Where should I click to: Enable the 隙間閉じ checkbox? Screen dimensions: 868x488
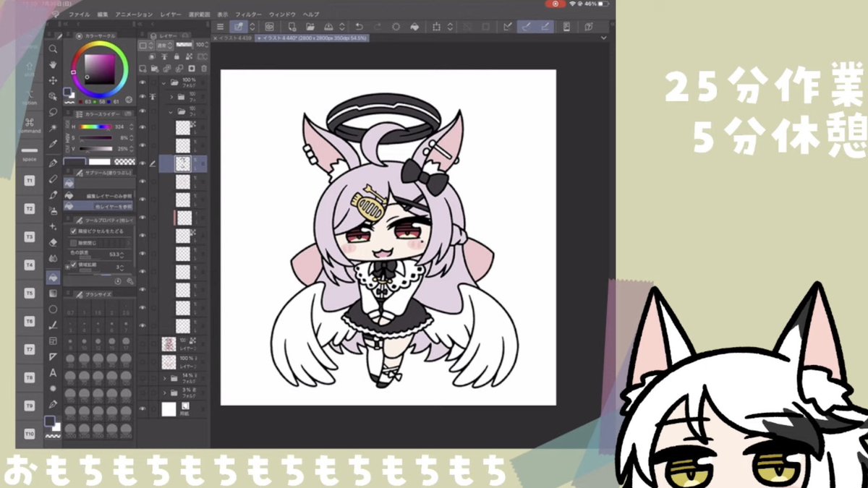(x=74, y=242)
